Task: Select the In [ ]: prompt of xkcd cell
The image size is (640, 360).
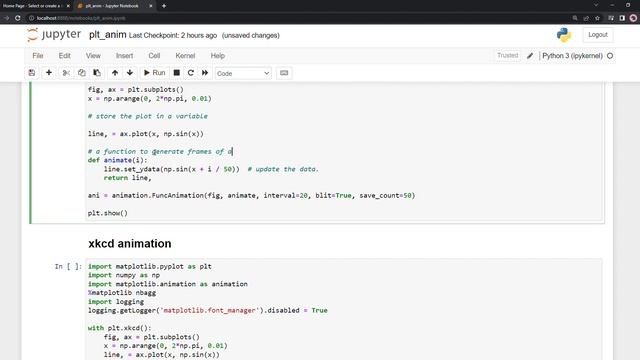Action: tap(68, 267)
